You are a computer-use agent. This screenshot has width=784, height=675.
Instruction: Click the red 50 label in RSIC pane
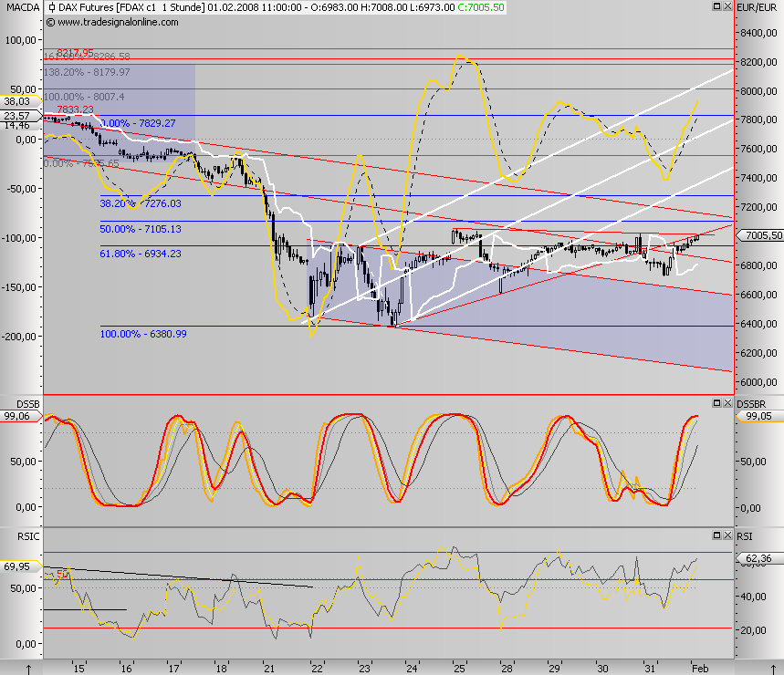coord(62,574)
